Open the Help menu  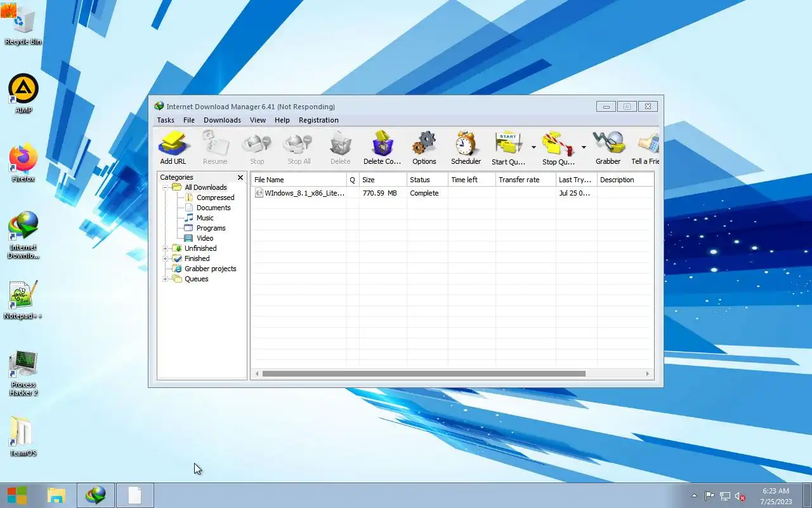click(x=282, y=120)
